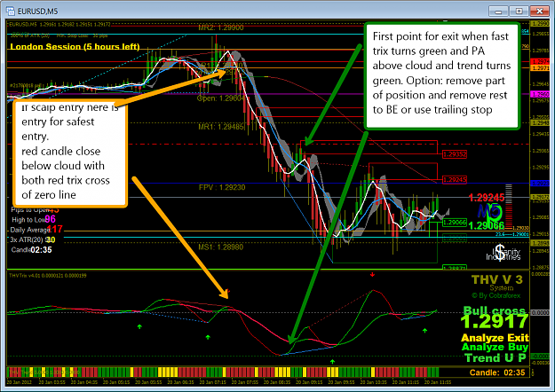
Task: Click the large green 1.29066 price readout
Action: (486, 225)
